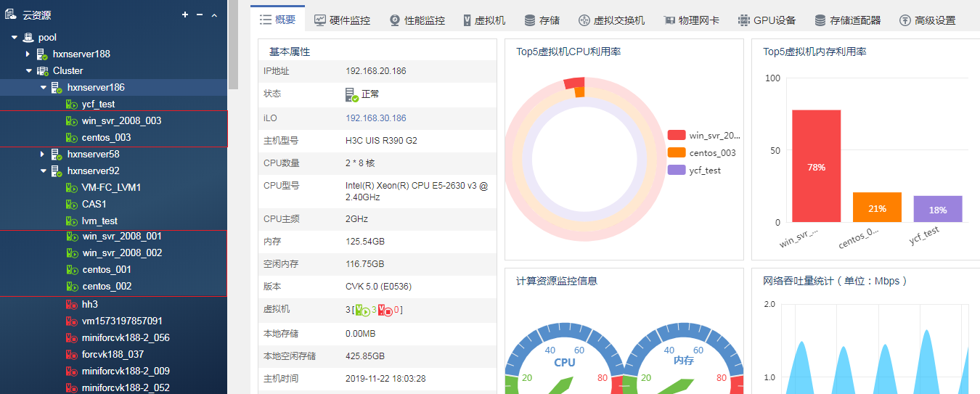Click the Cluster icon in the tree
Screen dimensions: 980x394
pos(42,70)
